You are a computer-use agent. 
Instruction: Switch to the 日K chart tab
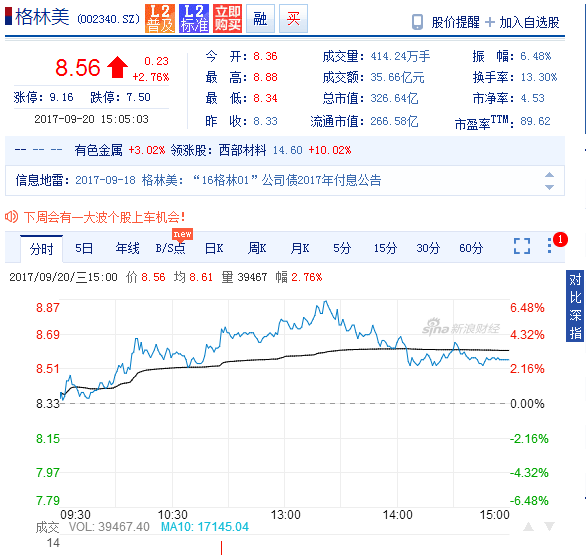pos(214,248)
